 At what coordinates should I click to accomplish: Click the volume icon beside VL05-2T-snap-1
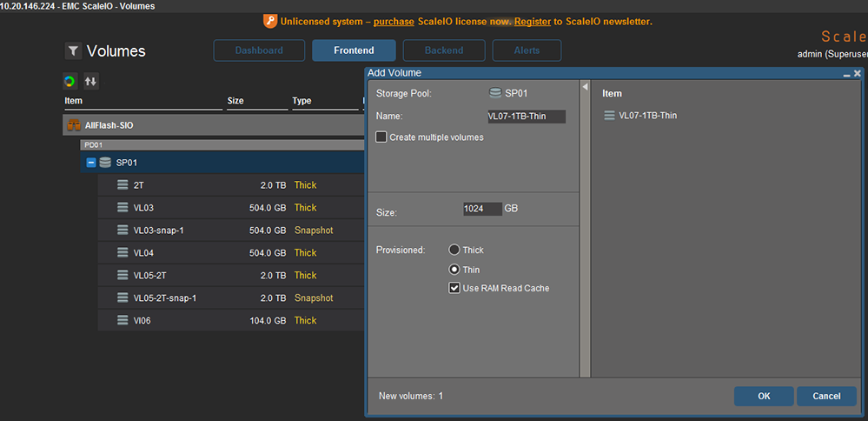(123, 298)
